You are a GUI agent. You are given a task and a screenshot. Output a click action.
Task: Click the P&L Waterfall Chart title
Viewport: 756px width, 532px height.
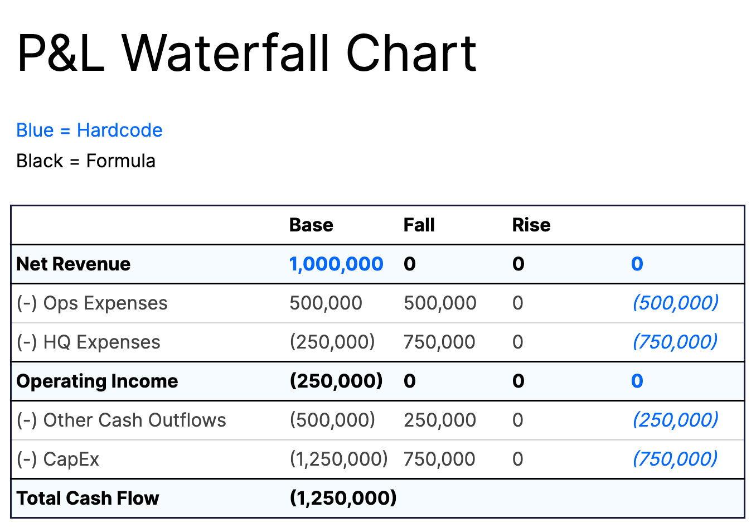(x=246, y=53)
